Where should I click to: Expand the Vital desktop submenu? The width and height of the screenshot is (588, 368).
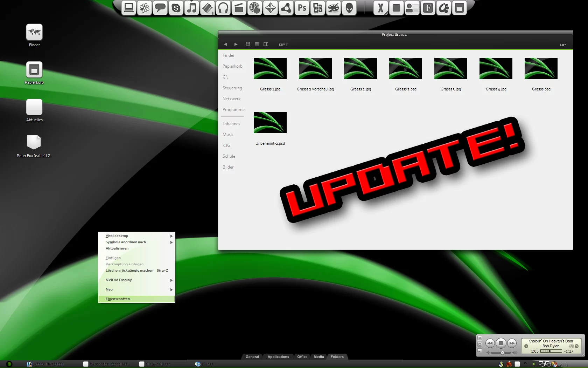point(171,236)
